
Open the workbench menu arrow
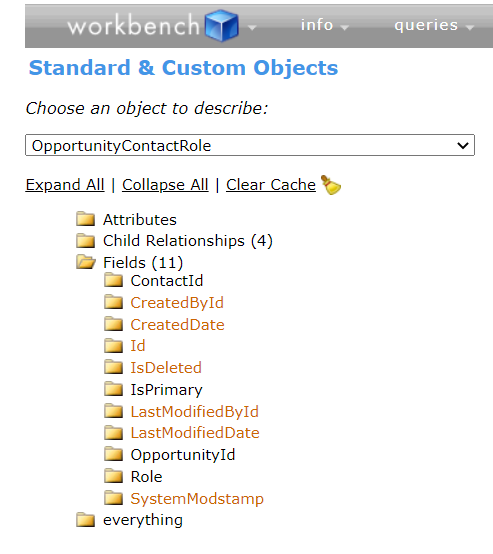tap(252, 27)
